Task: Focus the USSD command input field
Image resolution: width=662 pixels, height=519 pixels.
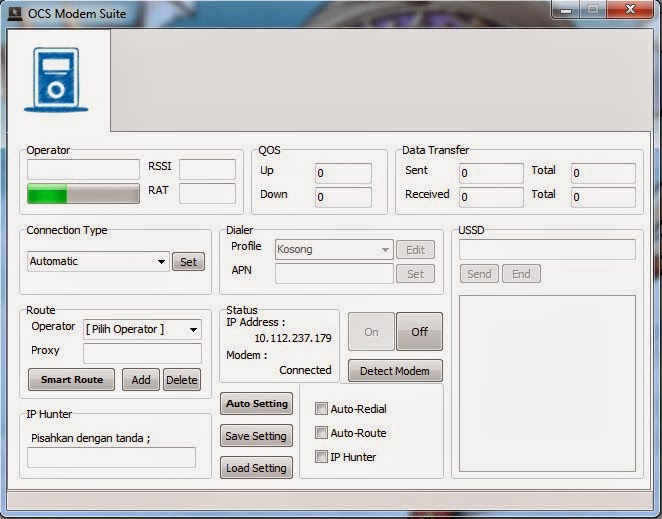Action: pos(547,250)
